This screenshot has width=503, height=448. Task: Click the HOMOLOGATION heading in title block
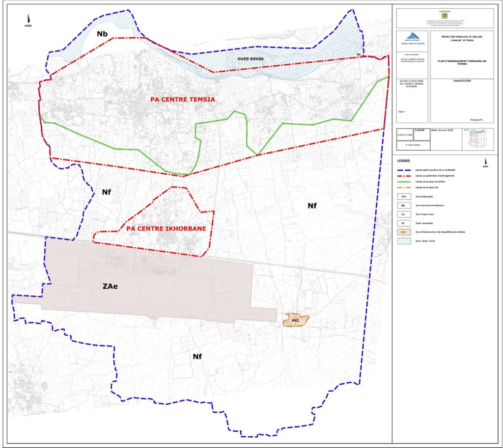tap(461, 81)
